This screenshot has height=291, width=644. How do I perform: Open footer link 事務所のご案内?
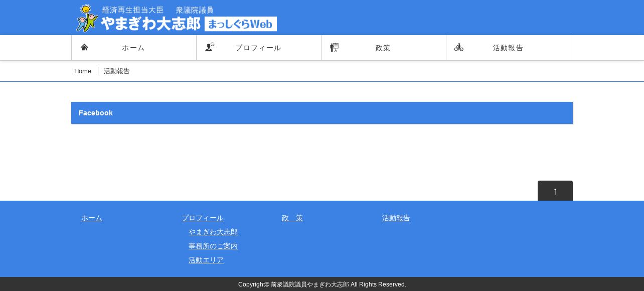pos(213,246)
